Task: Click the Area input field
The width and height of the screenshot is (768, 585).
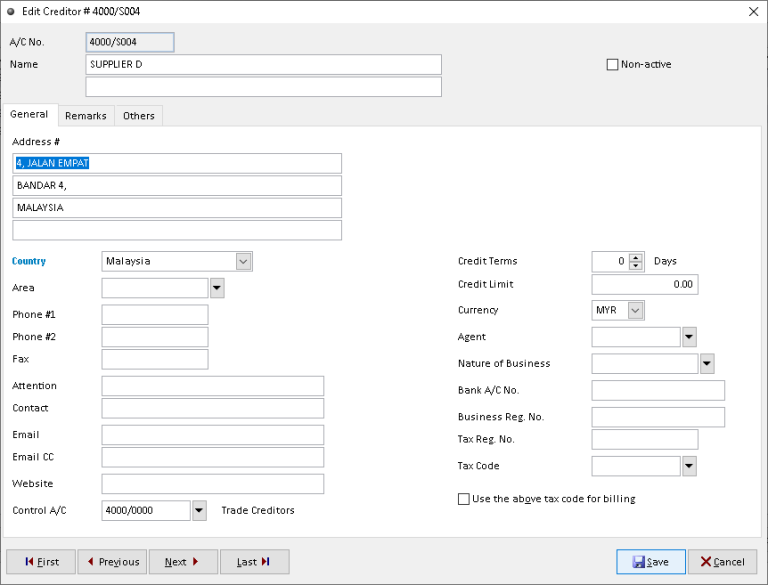Action: coord(155,288)
